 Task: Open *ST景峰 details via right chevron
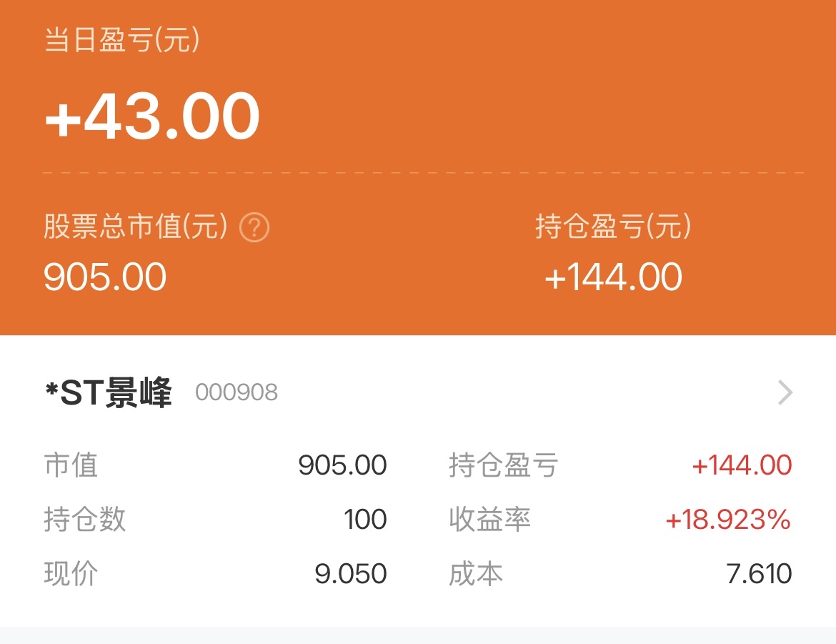coord(785,392)
